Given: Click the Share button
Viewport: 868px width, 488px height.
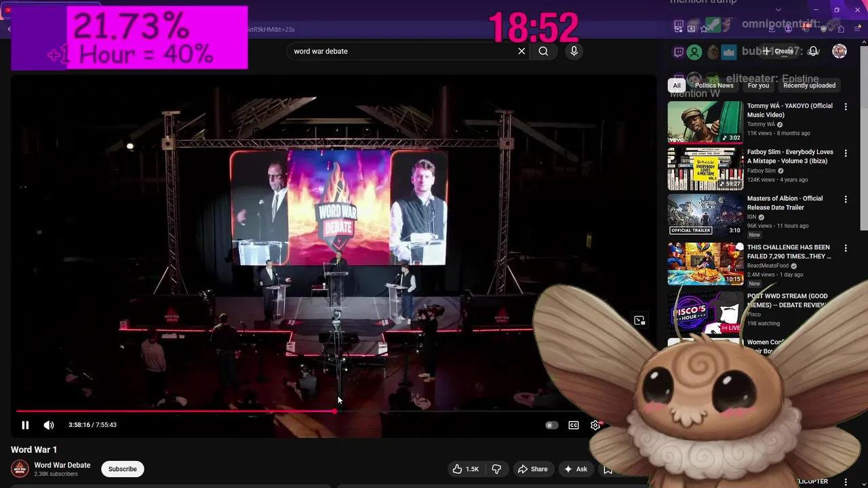Looking at the screenshot, I should pos(532,469).
